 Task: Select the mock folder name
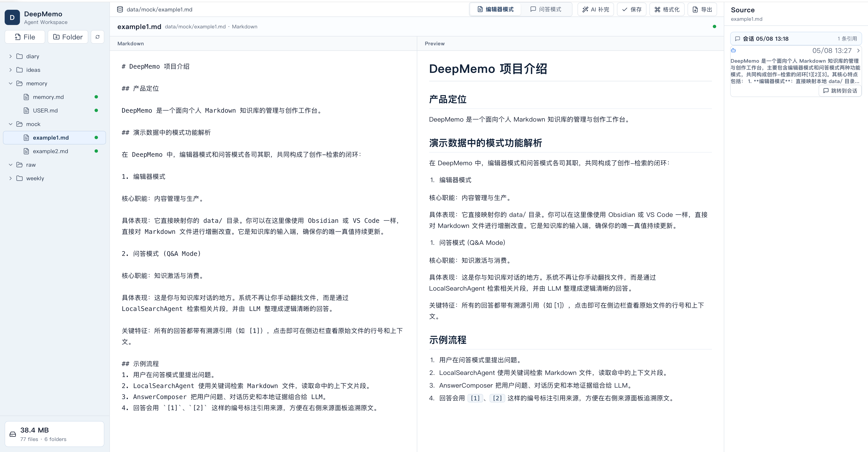[x=33, y=124]
